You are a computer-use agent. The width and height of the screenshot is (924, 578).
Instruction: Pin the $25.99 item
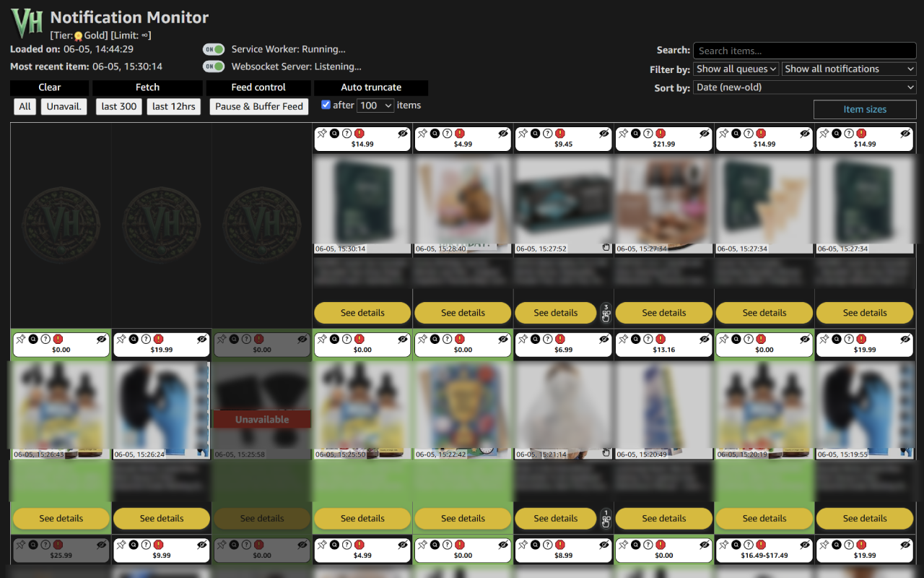(21, 545)
